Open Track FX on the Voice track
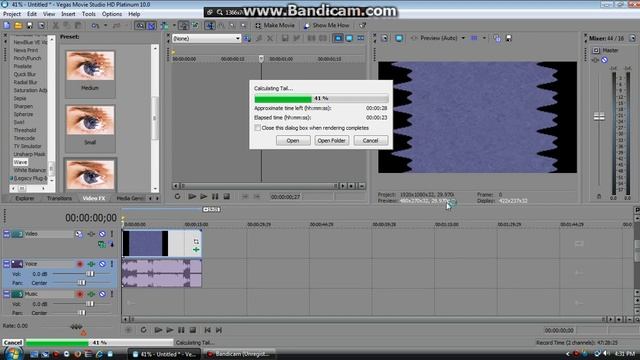 tap(91, 264)
